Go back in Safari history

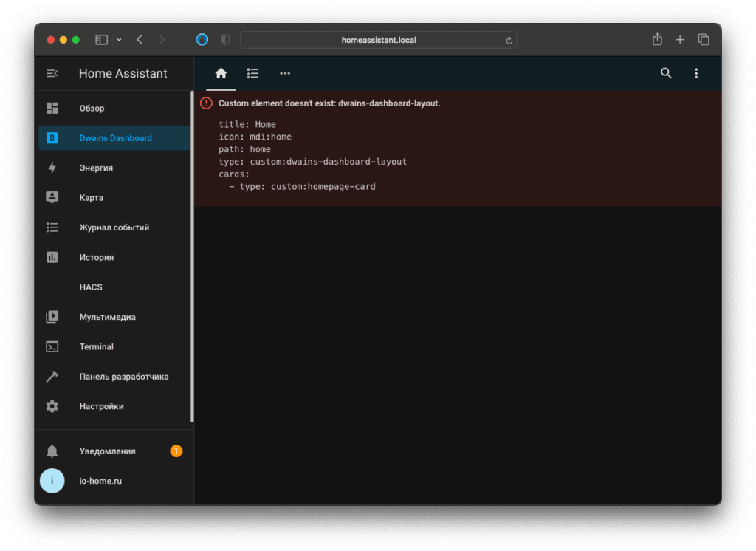pos(140,40)
